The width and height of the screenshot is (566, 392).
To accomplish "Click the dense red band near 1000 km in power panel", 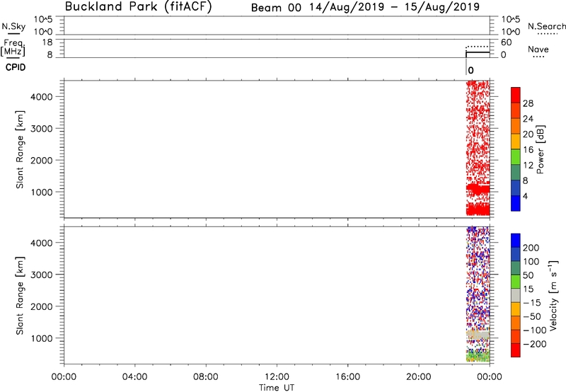I will click(478, 188).
